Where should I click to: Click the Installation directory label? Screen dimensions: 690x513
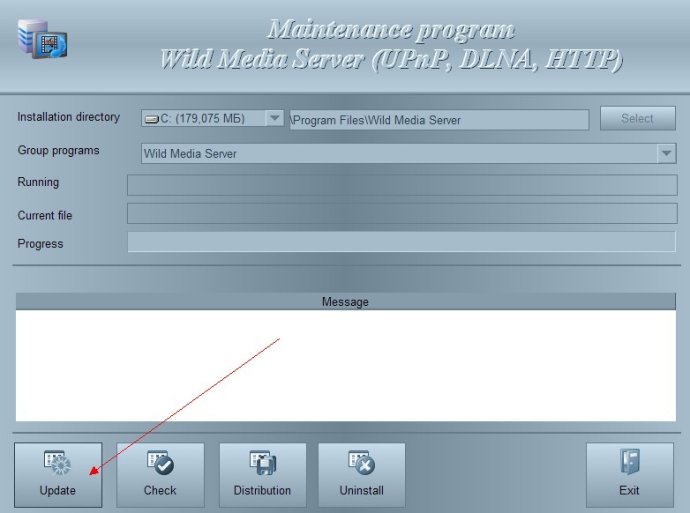point(69,117)
